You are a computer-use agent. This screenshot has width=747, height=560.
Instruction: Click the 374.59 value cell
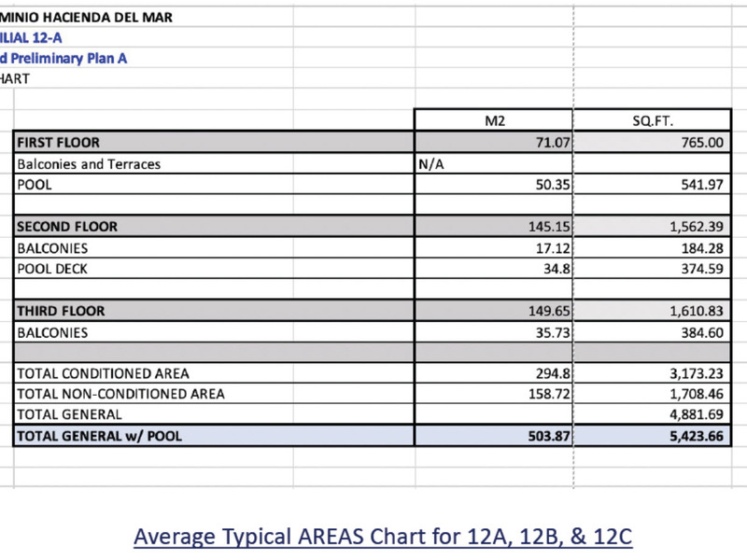652,268
